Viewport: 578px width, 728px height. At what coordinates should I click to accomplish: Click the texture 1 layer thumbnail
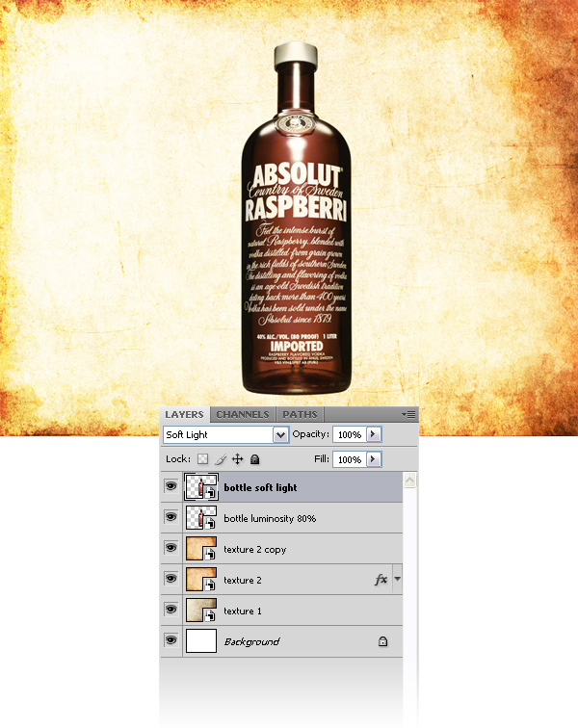click(x=201, y=611)
